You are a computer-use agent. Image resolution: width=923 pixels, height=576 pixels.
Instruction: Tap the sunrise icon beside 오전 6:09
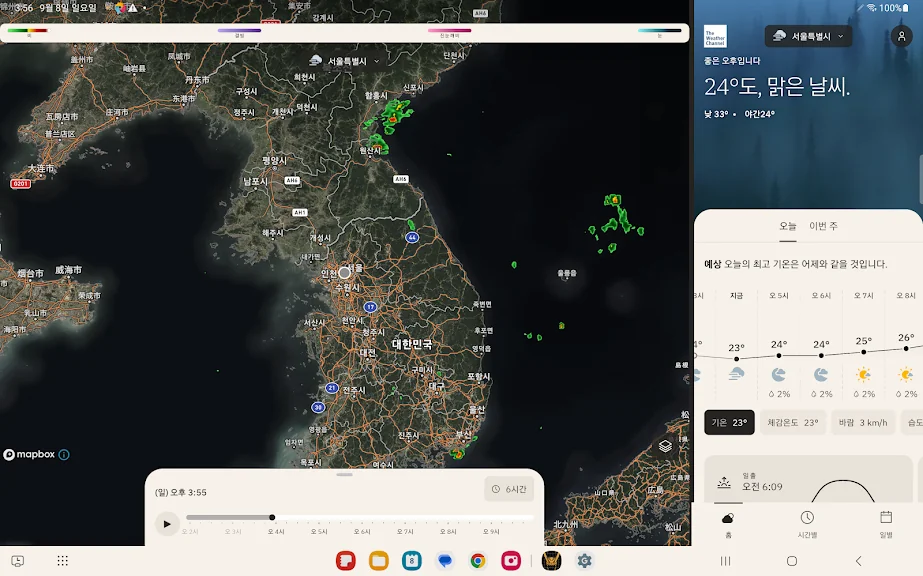(724, 484)
